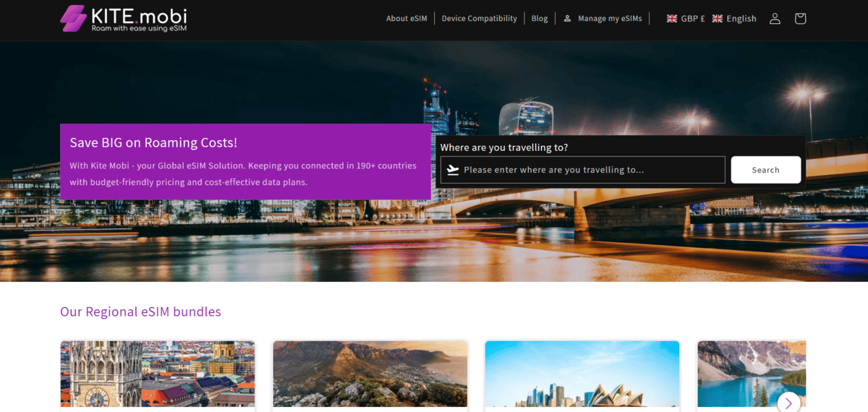The image size is (868, 412).
Task: Focus the travel destination input field
Action: (590, 170)
